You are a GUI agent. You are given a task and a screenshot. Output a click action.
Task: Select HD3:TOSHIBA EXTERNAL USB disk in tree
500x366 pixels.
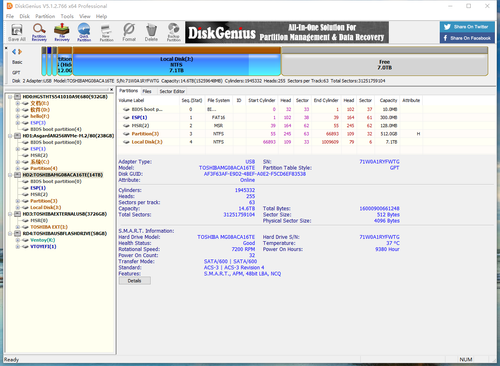point(64,214)
